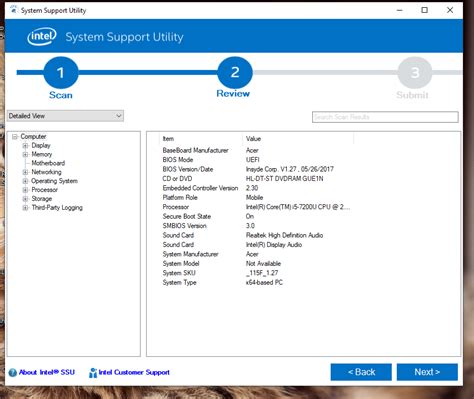This screenshot has height=399, width=474.
Task: Expand the Storage tree node
Action: 25,199
